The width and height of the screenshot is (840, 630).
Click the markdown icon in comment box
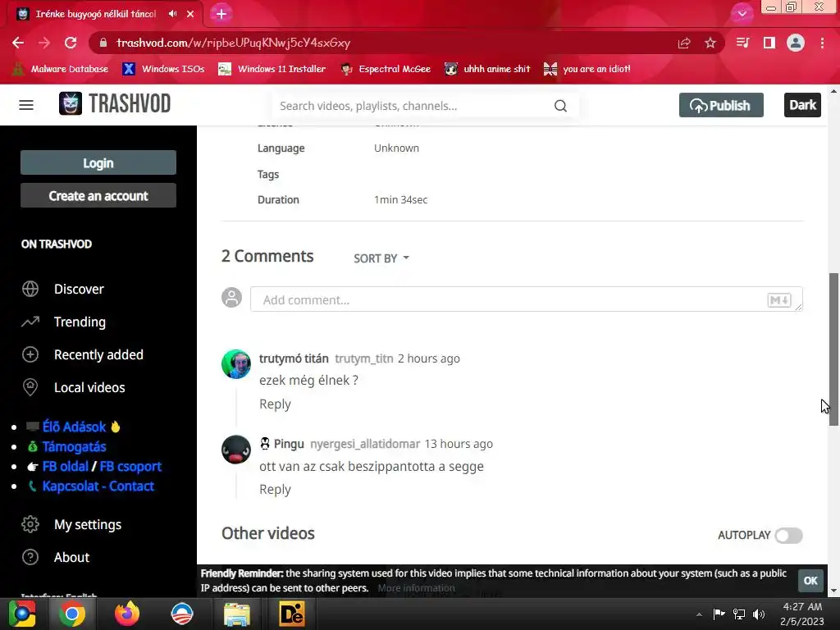point(779,300)
